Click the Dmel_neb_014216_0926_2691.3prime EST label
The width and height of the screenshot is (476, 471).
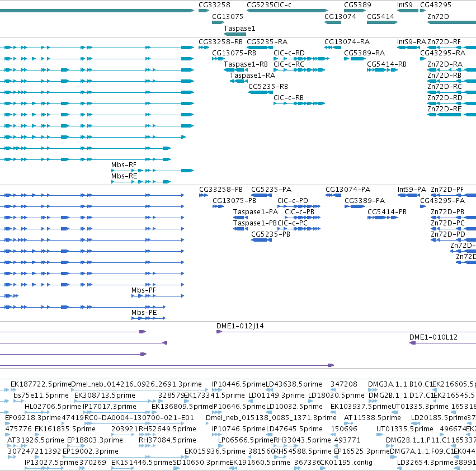point(136,384)
